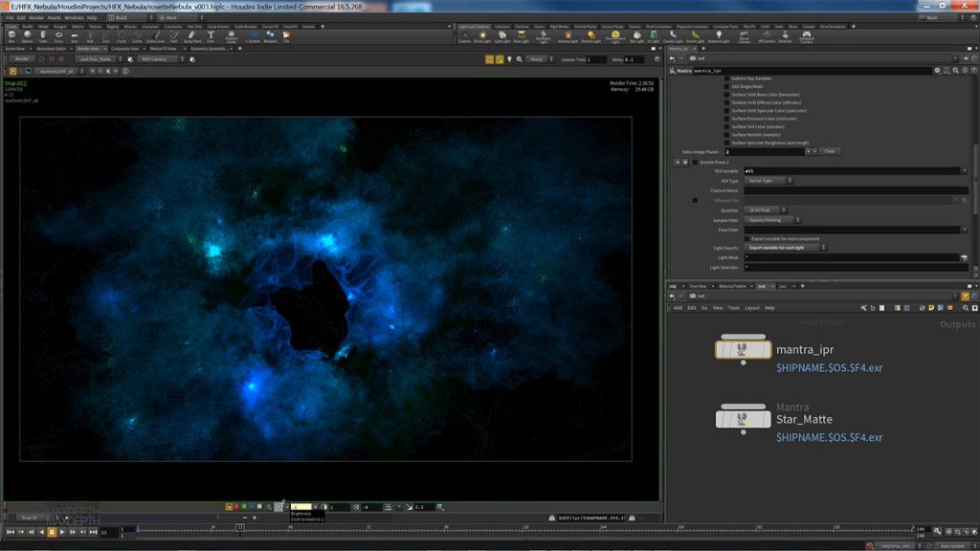980x551 pixels.
Task: Add a Point Light from the shelf
Action: click(482, 37)
